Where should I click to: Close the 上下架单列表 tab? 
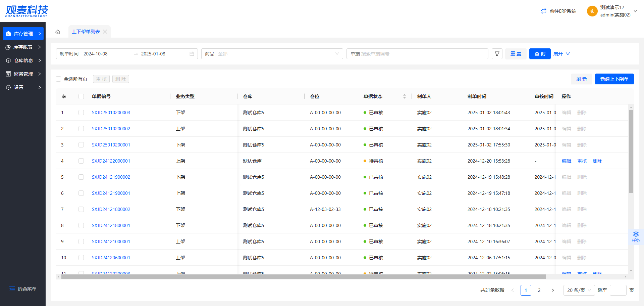click(105, 32)
